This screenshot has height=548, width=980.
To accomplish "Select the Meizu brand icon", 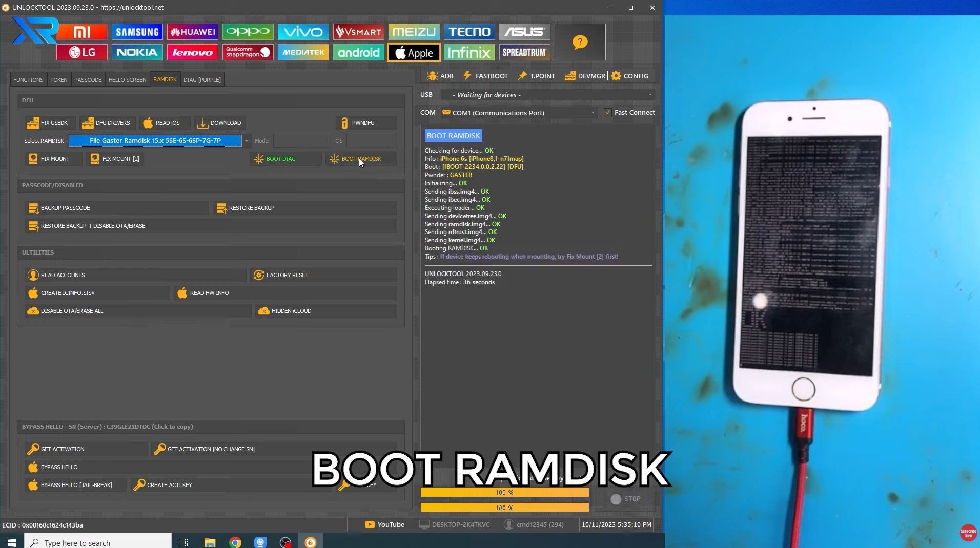I will click(414, 32).
